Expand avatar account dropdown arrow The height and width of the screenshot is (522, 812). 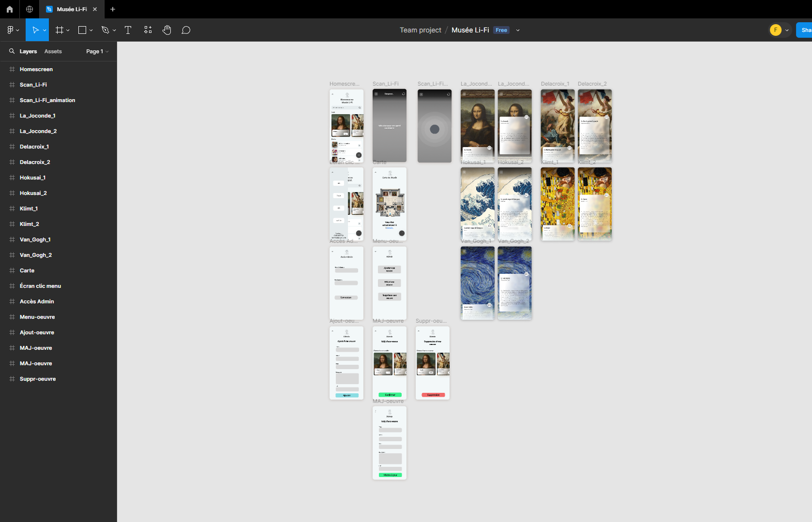pyautogui.click(x=787, y=30)
